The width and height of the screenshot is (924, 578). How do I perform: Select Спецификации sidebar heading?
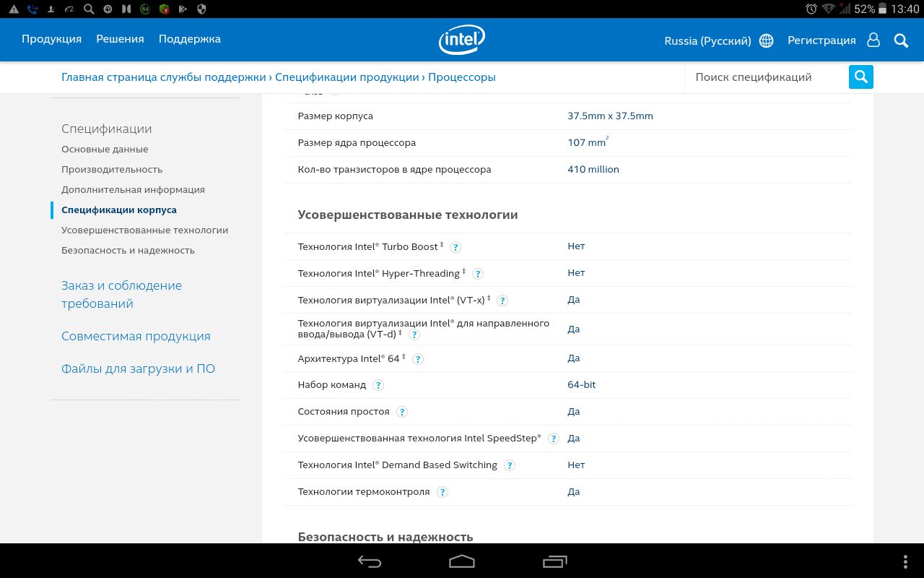[107, 129]
